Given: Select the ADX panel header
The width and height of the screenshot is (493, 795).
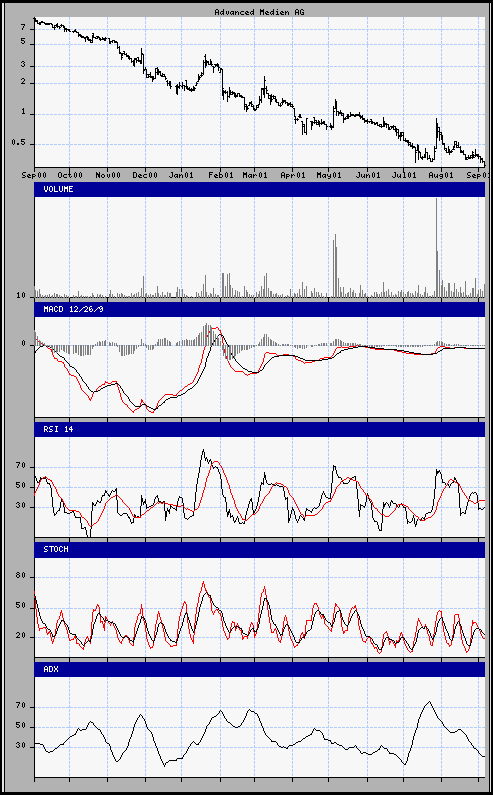Looking at the screenshot, I should click(x=260, y=669).
